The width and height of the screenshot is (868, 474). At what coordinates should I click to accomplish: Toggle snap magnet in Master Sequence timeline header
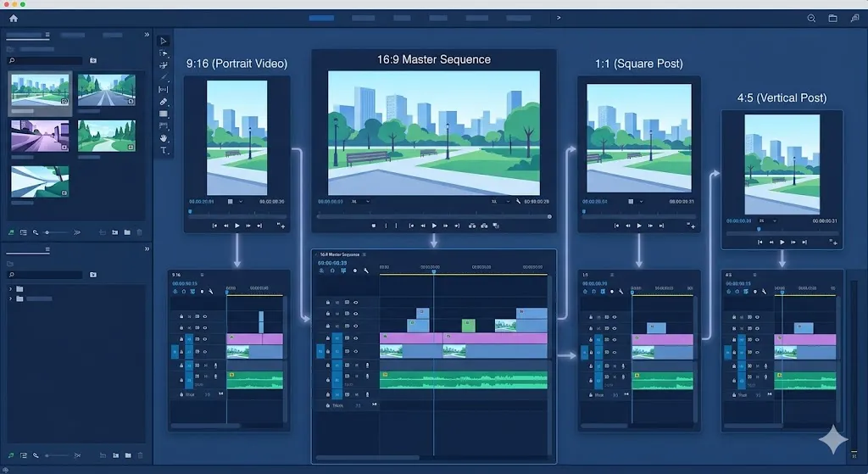332,270
